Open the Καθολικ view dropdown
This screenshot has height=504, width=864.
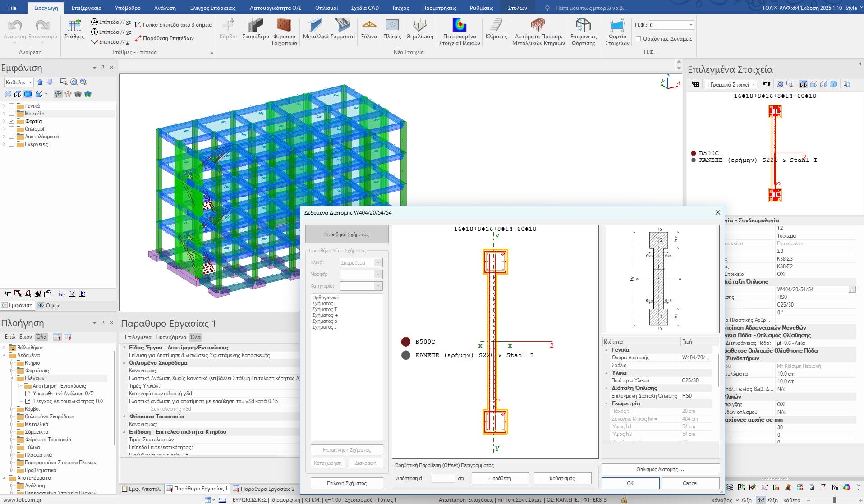click(30, 82)
